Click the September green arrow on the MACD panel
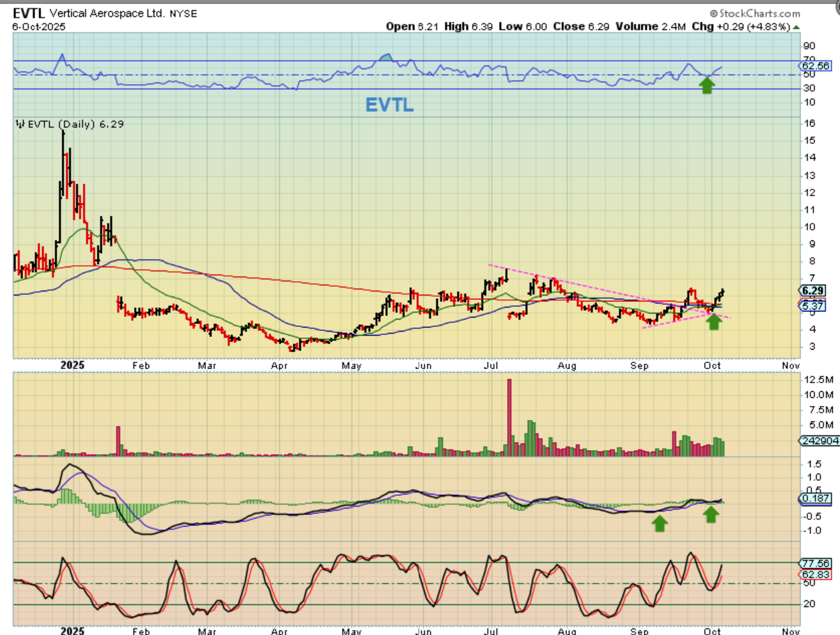The height and width of the screenshot is (635, 840). pos(660,523)
